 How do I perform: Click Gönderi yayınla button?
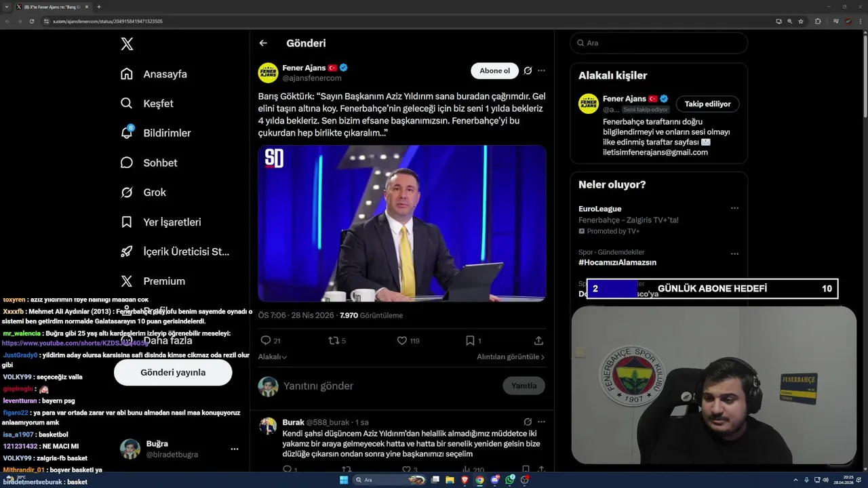tap(173, 372)
